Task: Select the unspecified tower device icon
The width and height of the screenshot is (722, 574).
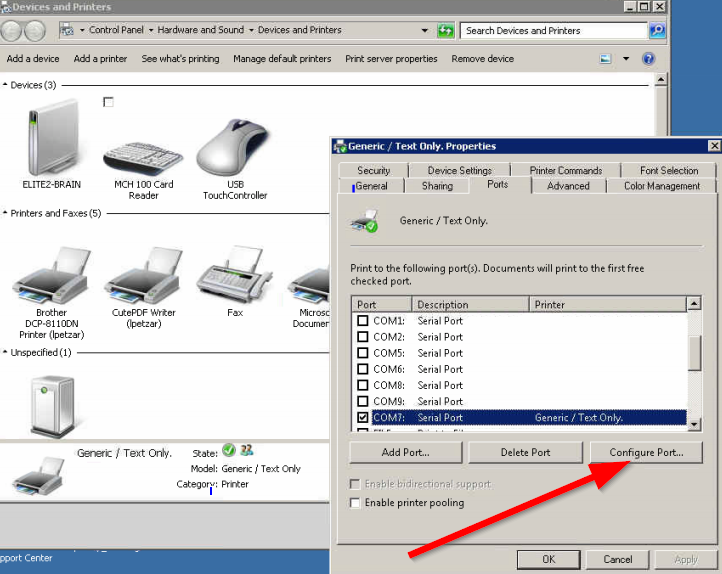Action: (52, 405)
